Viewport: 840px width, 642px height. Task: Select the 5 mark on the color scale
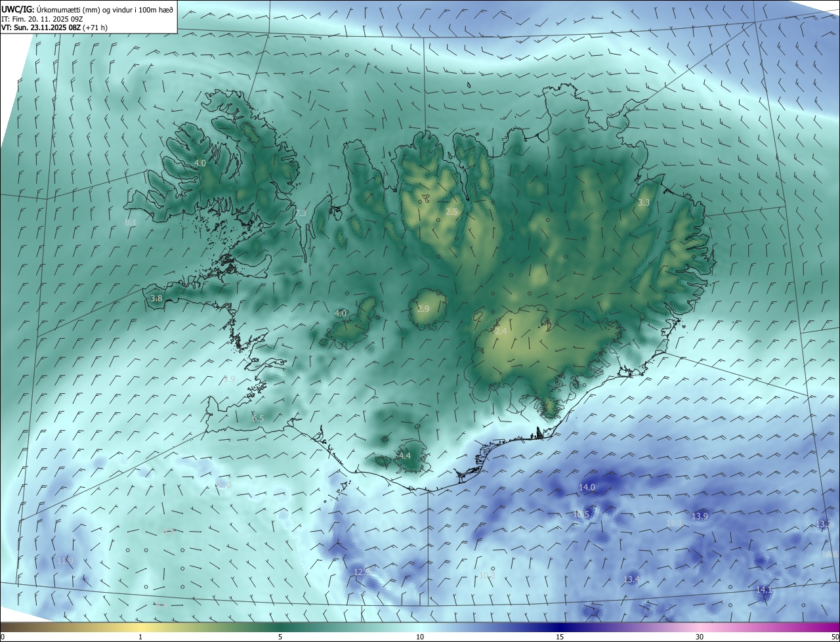[280, 637]
